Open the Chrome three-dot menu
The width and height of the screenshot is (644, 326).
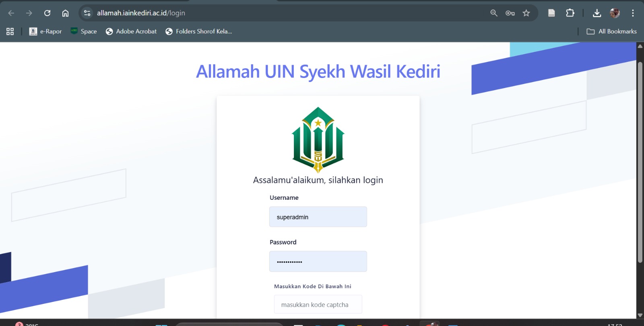(633, 13)
